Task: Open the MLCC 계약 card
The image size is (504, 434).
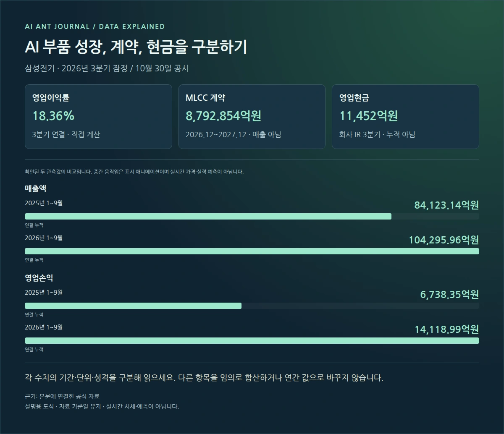Action: 252,117
